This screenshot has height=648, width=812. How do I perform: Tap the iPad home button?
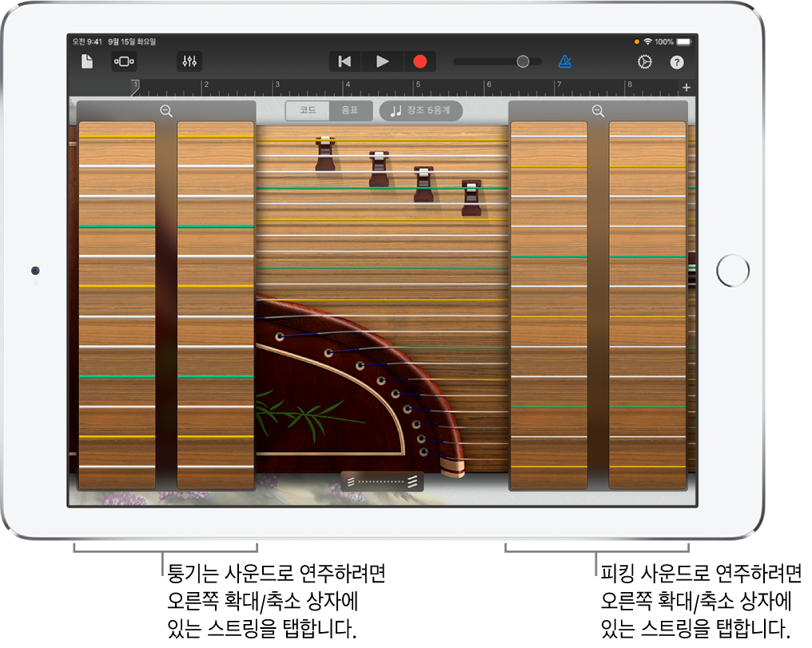tap(733, 270)
